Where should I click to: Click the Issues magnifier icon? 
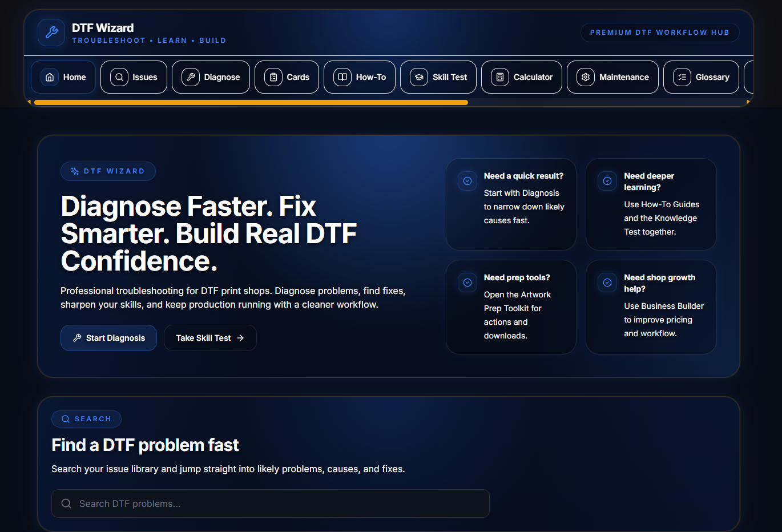tap(119, 77)
